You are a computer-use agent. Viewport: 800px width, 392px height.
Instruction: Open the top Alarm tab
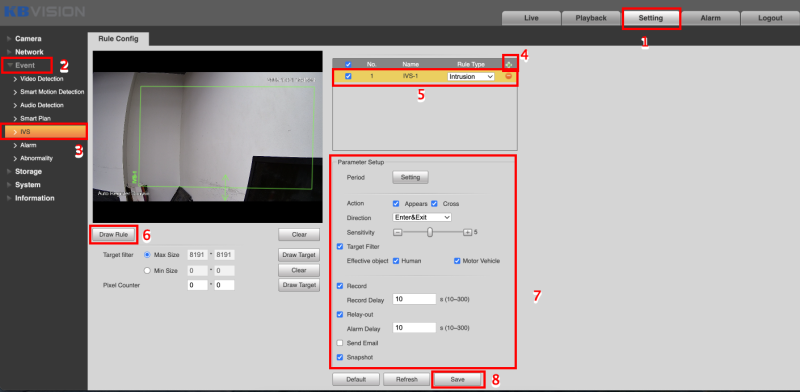[x=710, y=18]
